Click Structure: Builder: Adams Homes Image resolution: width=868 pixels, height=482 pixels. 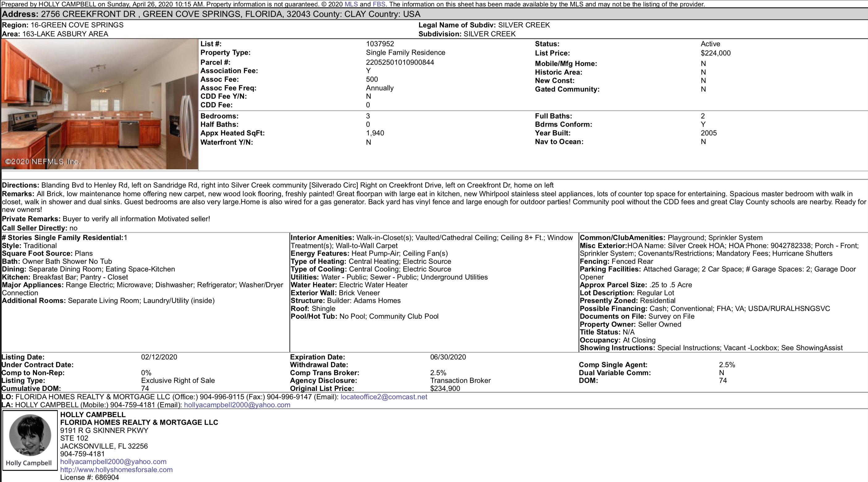[x=346, y=301]
